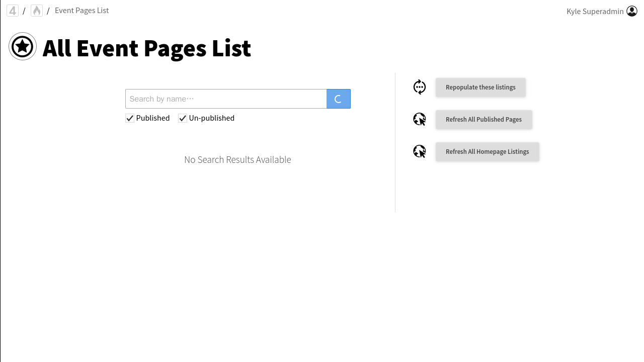Click globe icon beside Refresh All Homepage Listings
This screenshot has width=644, height=362.
point(420,151)
